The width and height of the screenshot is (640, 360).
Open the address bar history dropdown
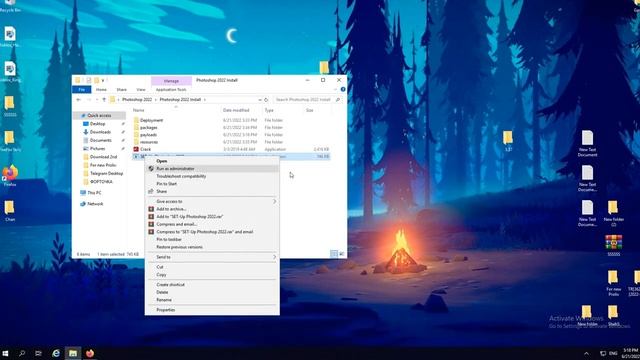click(260, 100)
